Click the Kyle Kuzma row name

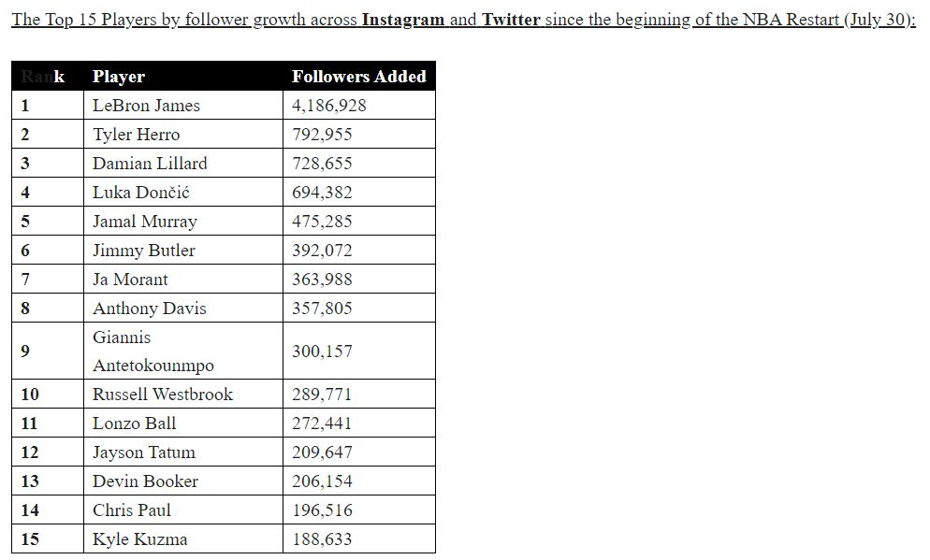[x=139, y=539]
